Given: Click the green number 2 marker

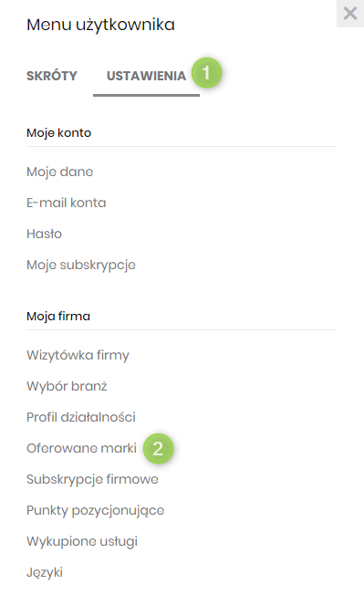Looking at the screenshot, I should (x=158, y=448).
